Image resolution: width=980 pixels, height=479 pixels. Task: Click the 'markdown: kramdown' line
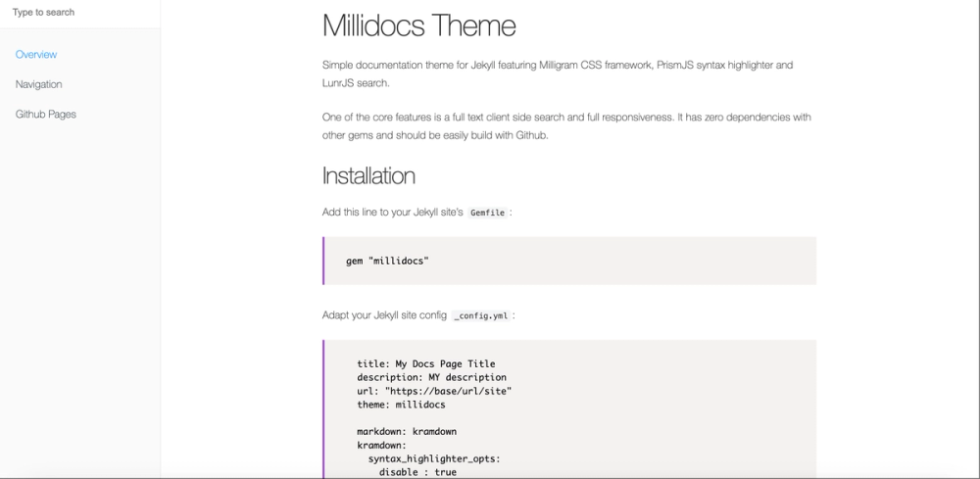tap(407, 432)
